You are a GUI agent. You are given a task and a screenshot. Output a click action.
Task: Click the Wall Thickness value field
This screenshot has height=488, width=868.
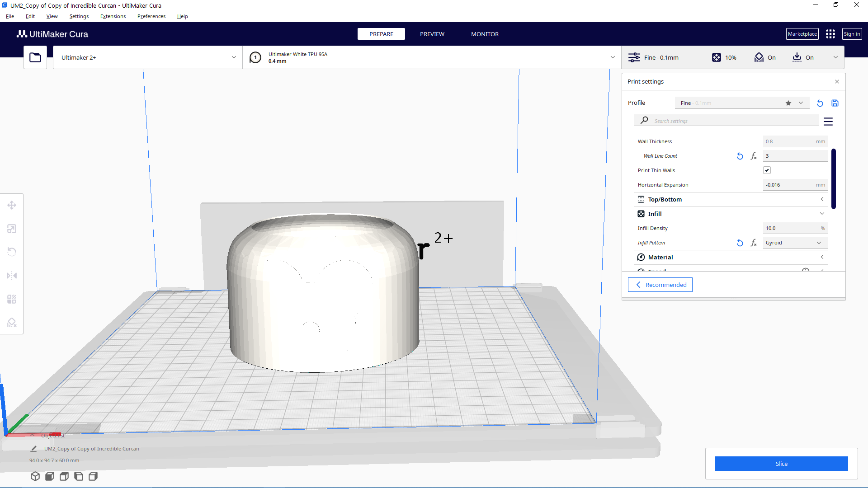[795, 141]
